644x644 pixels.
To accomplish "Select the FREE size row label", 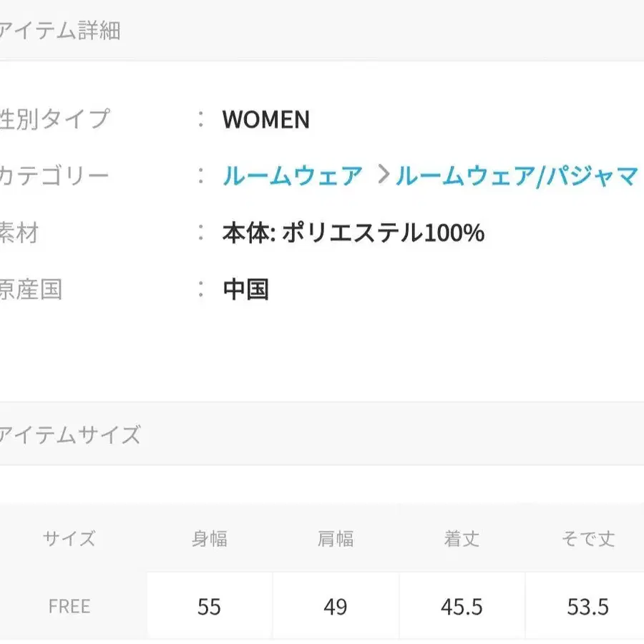I will point(69,605).
